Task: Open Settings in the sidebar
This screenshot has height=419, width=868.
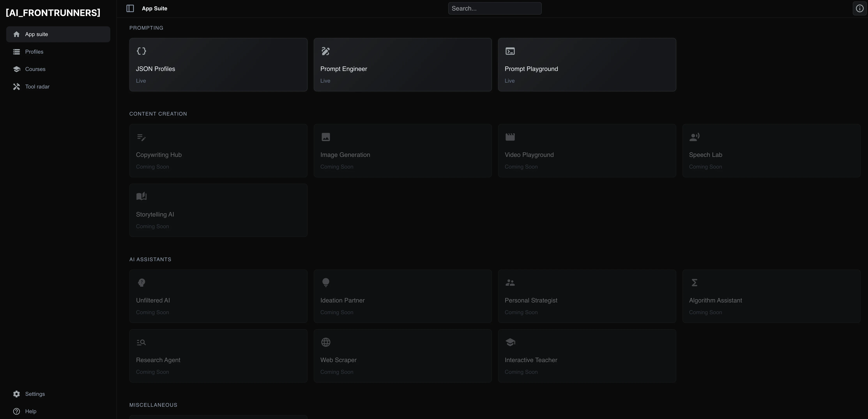Action: point(58,394)
